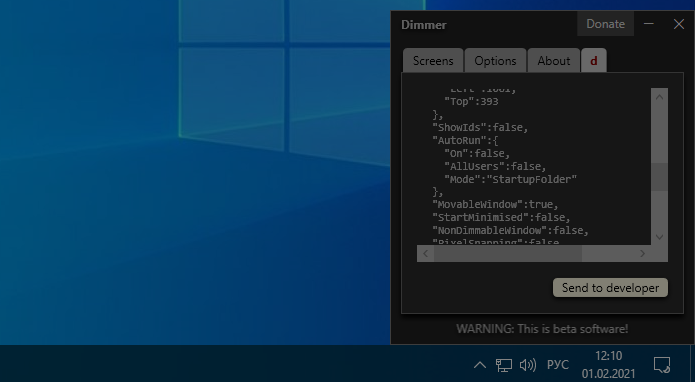Open the Screens tab
Image resolution: width=695 pixels, height=382 pixels.
point(433,61)
